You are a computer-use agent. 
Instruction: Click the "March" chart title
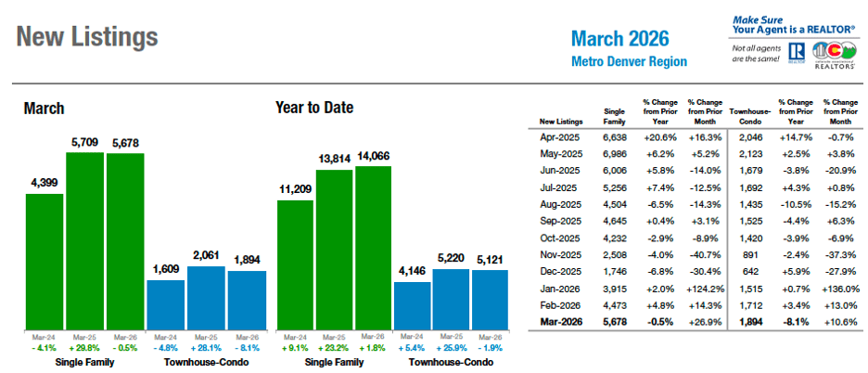(44, 109)
